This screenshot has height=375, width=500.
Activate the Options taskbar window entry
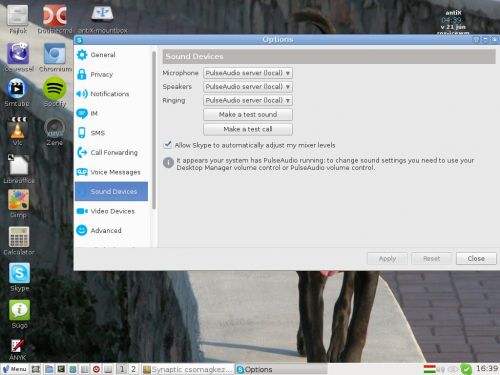(x=281, y=369)
